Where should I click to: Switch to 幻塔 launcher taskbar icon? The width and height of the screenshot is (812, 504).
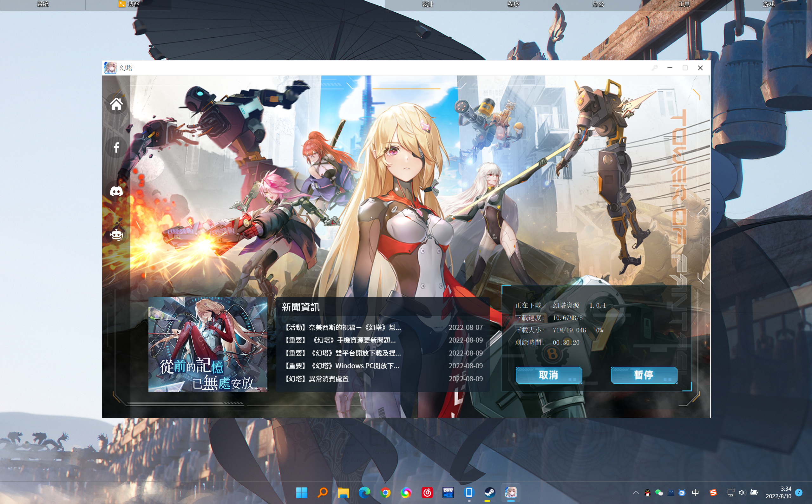click(x=511, y=492)
